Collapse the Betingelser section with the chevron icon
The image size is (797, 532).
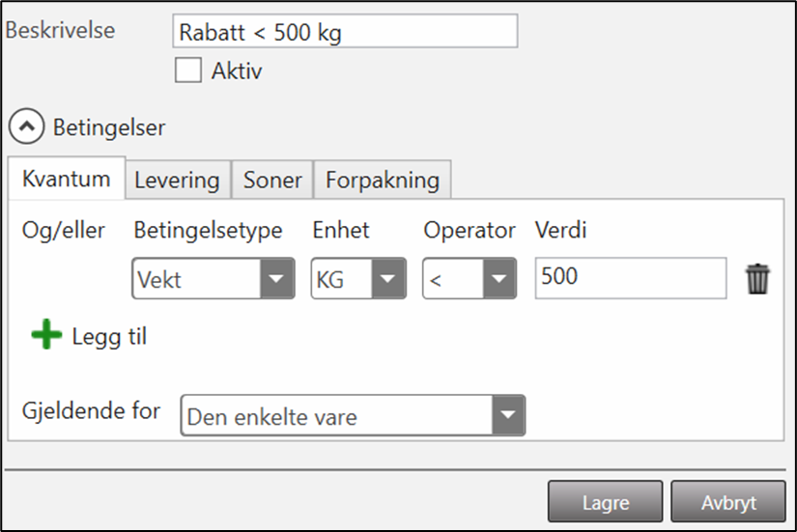[26, 126]
